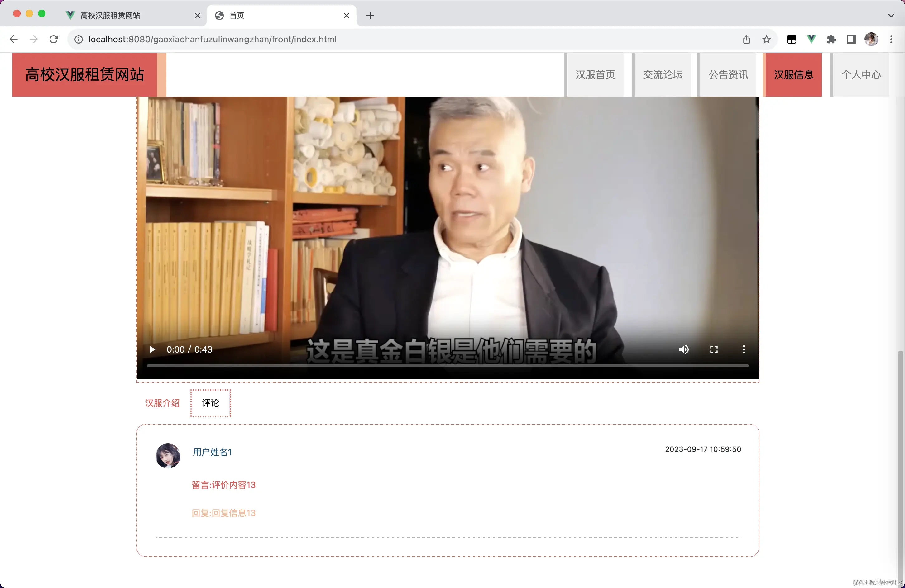Image resolution: width=905 pixels, height=588 pixels.
Task: Open 个人中心 navigation item
Action: click(x=861, y=74)
